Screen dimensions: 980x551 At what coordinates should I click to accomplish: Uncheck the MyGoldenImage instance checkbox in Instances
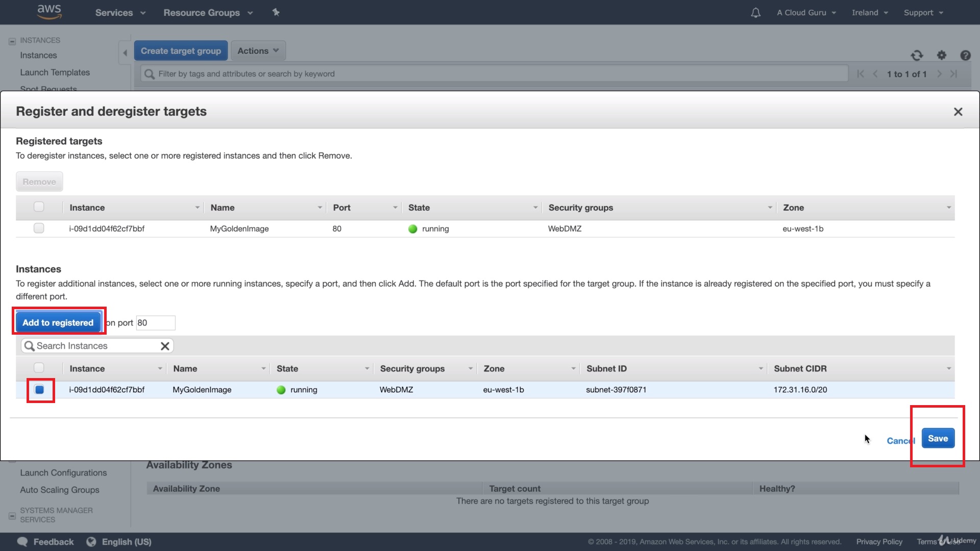click(x=39, y=390)
